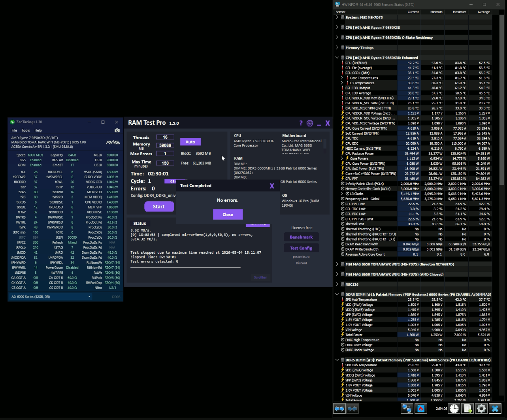
Task: Click the DRAM Read Bandwidth sensor icon
Action: click(343, 244)
